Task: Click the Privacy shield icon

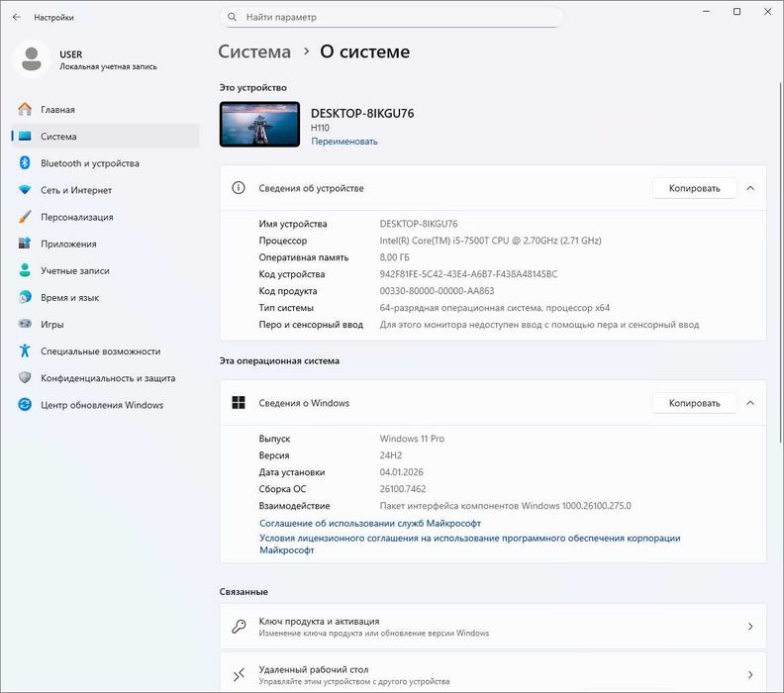Action: click(x=25, y=378)
